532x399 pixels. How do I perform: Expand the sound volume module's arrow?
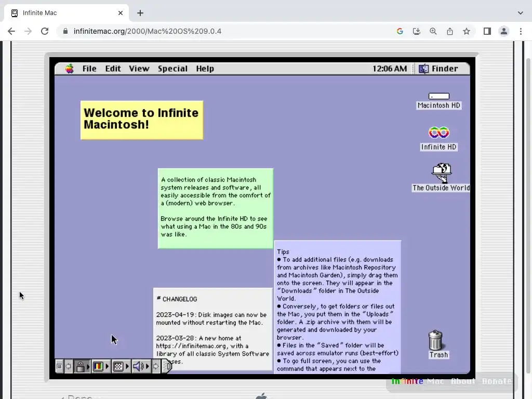click(147, 366)
